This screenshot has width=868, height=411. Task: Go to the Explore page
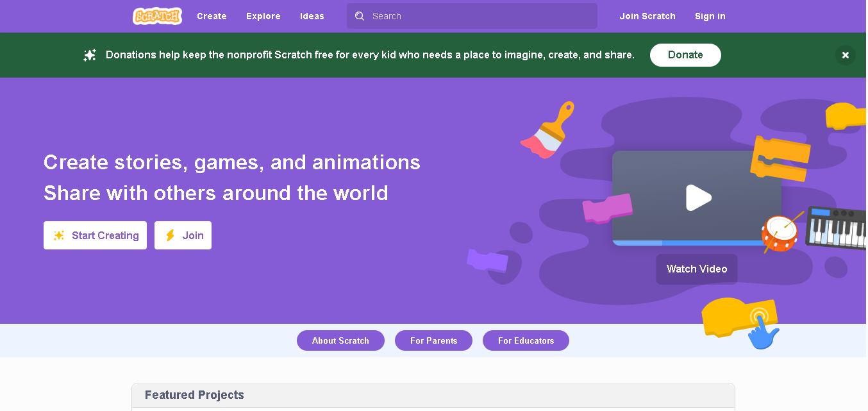point(263,16)
